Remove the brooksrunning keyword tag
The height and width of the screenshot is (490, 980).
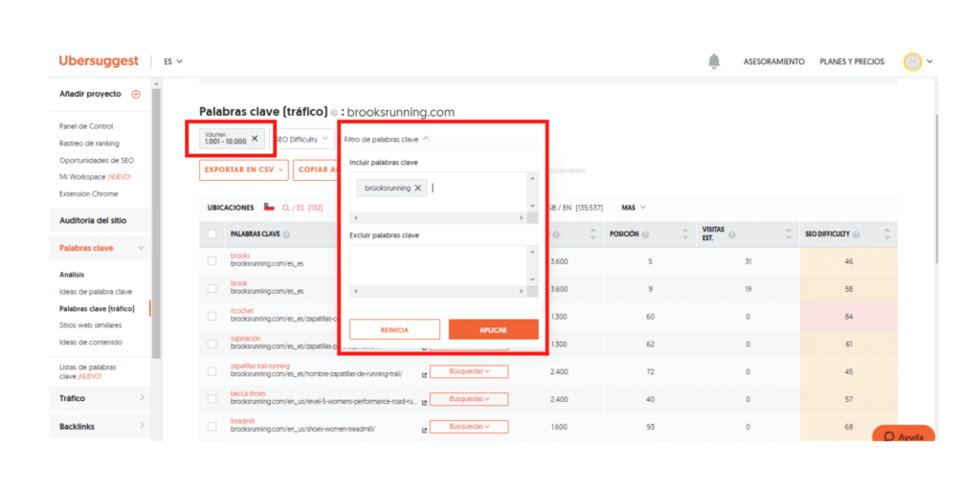coord(418,188)
